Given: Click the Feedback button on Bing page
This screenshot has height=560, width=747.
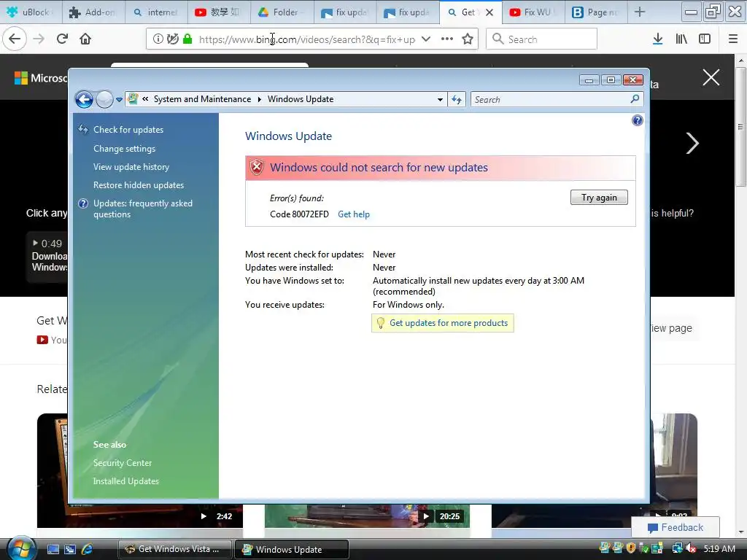Looking at the screenshot, I should point(676,527).
